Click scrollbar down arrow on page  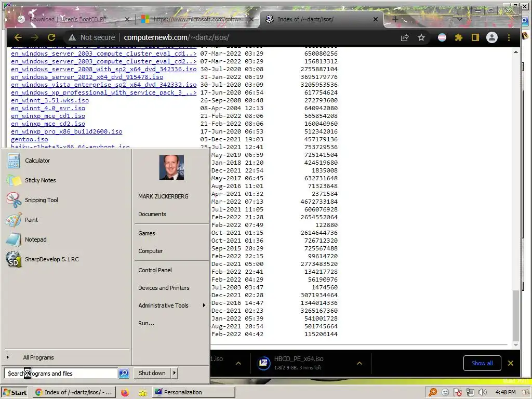(x=516, y=345)
